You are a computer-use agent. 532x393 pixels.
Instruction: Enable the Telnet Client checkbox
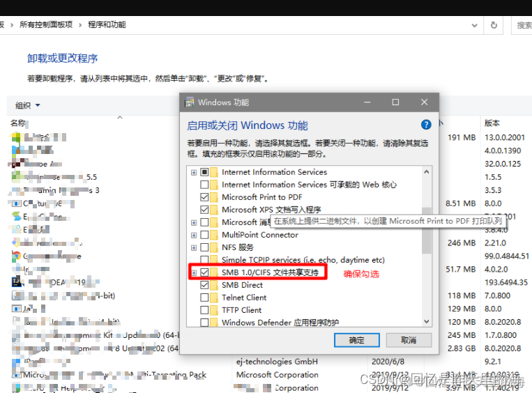[x=204, y=298]
